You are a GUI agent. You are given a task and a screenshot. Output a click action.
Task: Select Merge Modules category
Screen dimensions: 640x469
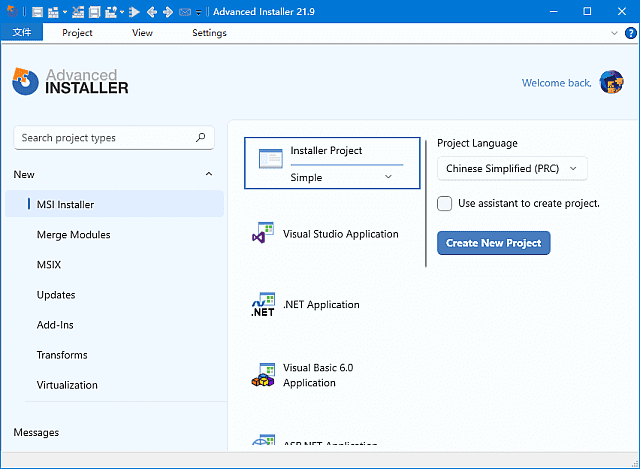(x=73, y=235)
